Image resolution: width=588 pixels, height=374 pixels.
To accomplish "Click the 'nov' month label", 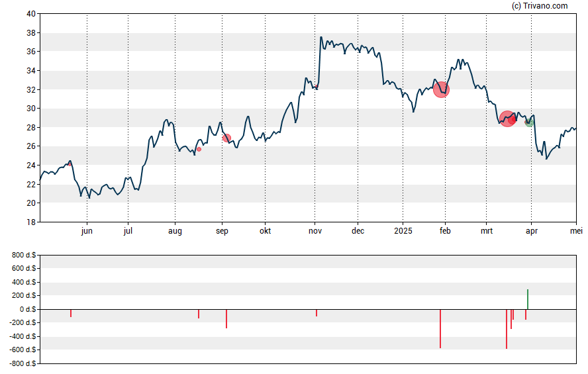I will click(x=315, y=231).
